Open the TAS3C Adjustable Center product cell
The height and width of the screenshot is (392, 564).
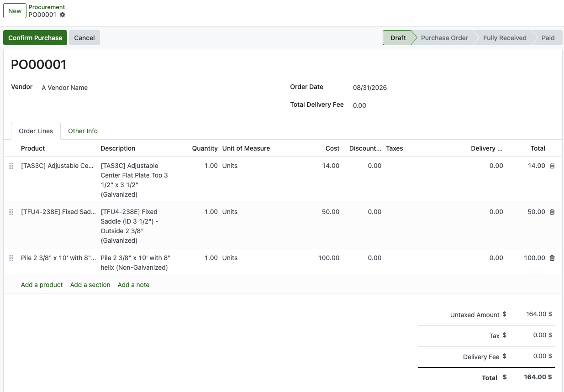(x=58, y=166)
